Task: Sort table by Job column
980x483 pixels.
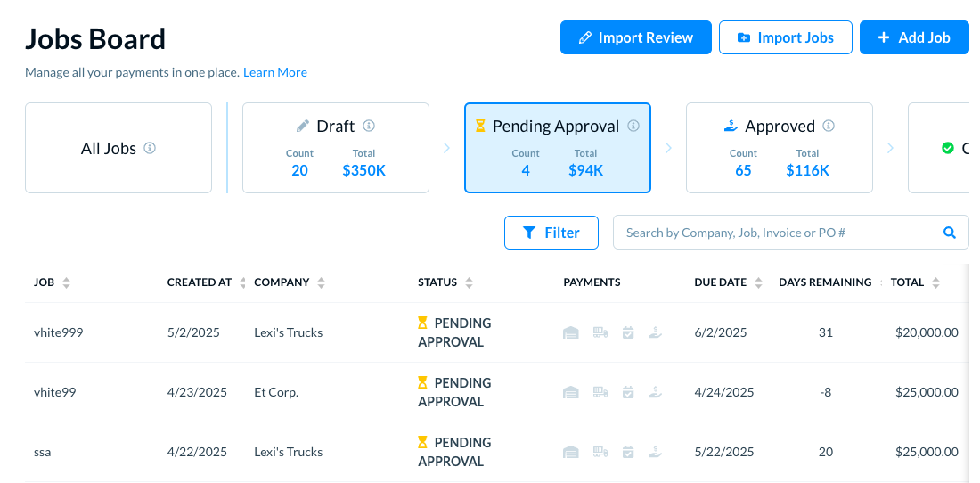Action: coord(66,282)
